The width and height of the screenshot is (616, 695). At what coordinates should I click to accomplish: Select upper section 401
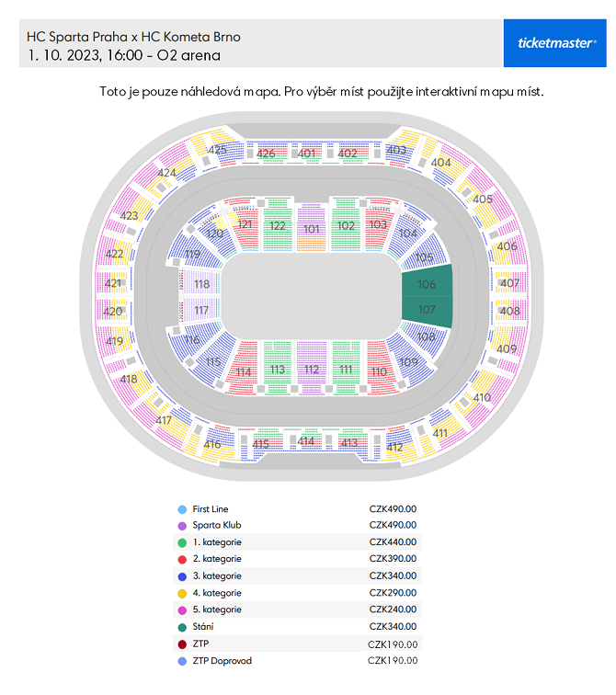tap(307, 153)
